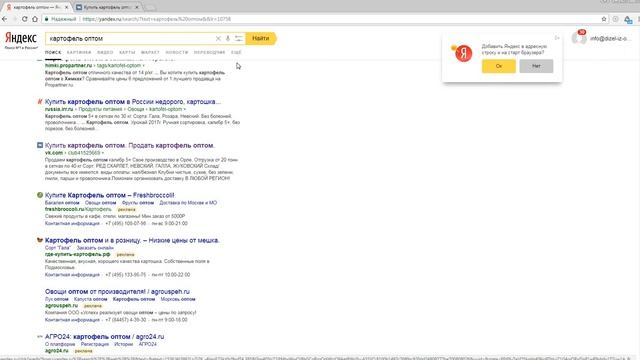Clear the search query with the X icon

[x=218, y=38]
